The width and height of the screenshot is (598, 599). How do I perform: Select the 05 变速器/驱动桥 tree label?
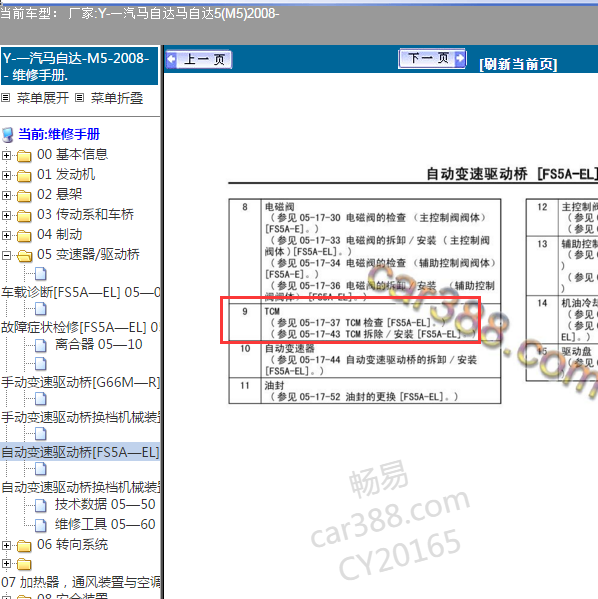(88, 254)
